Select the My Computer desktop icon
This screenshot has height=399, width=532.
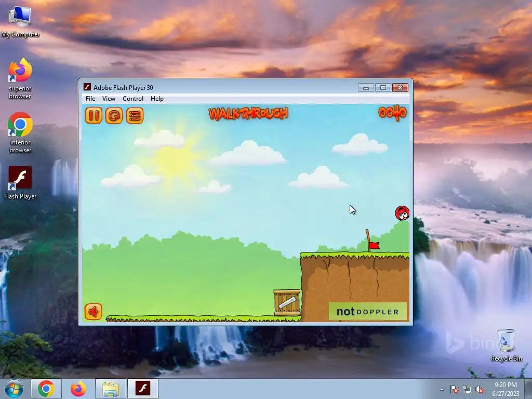pos(20,22)
